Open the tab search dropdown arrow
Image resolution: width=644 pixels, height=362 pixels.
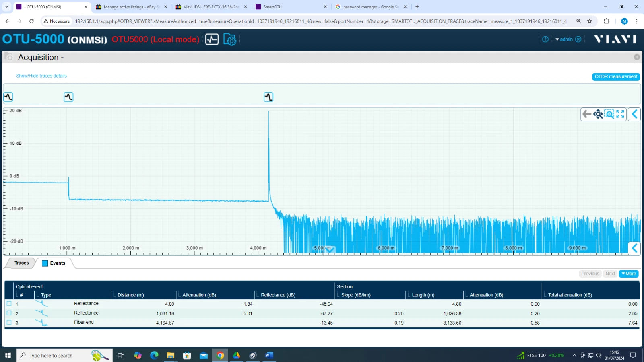point(6,7)
